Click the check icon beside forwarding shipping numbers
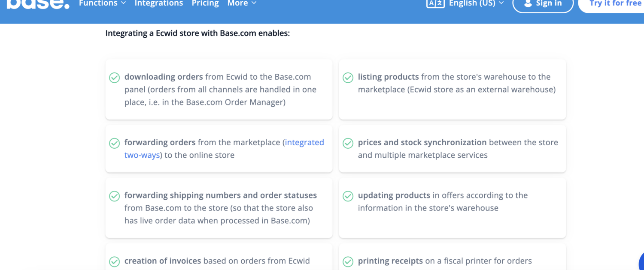 point(114,196)
